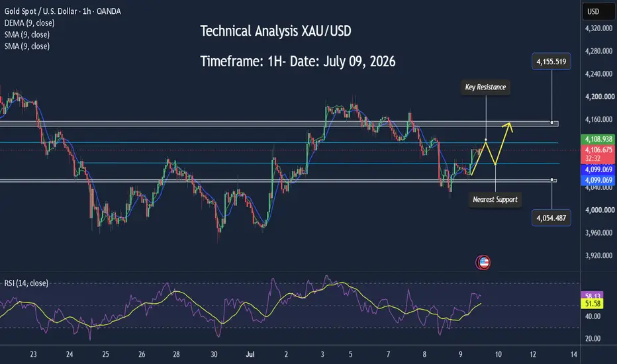Screen dimensions: 617x364
Task: Click the 4,155.519 price label box
Action: 551,62
